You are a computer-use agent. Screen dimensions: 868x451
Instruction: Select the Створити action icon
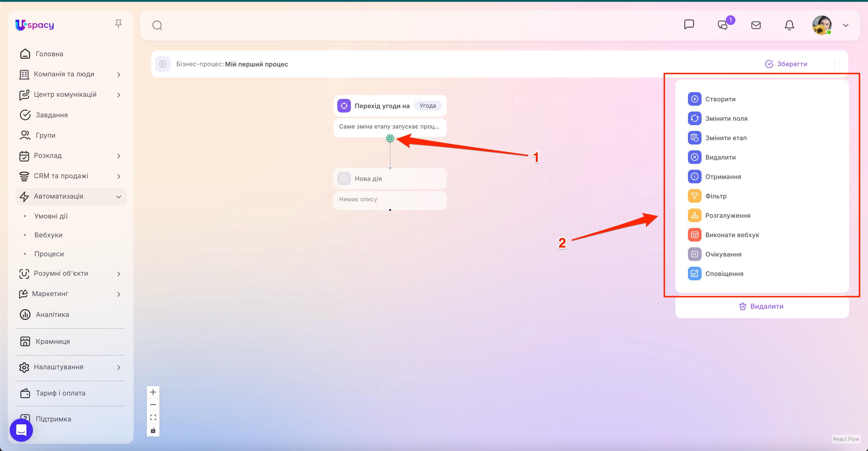[694, 99]
